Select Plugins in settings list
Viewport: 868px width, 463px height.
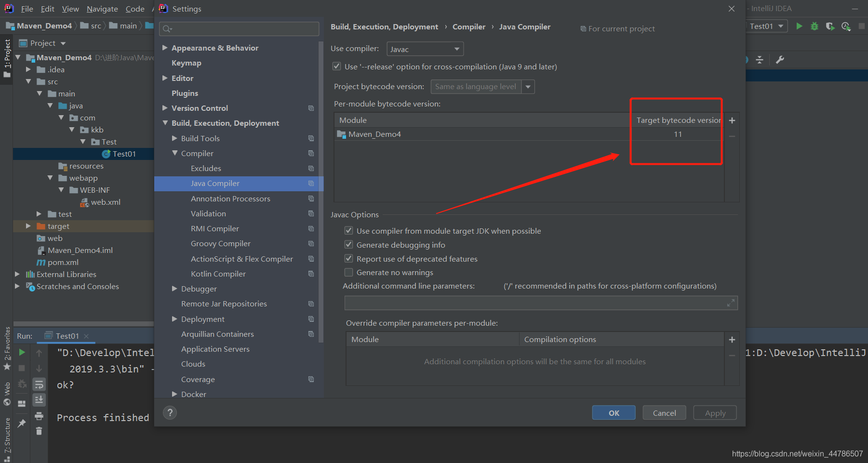pos(185,93)
